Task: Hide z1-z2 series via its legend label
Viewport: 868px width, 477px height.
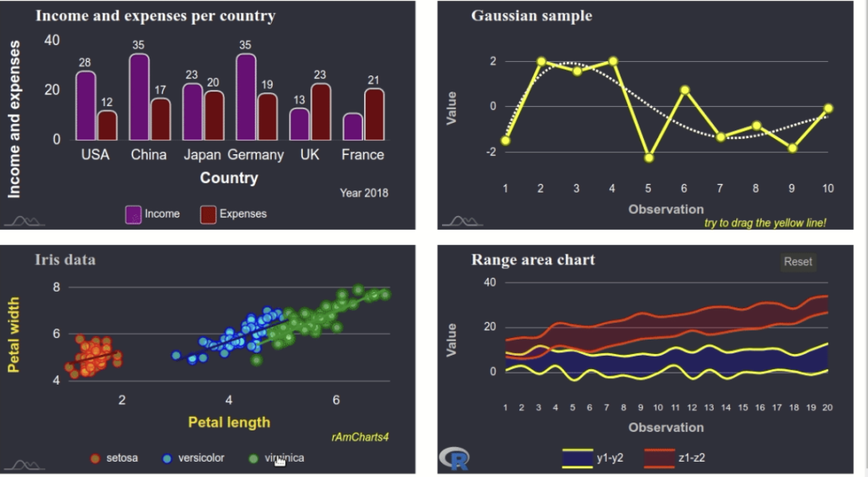Action: pos(692,459)
